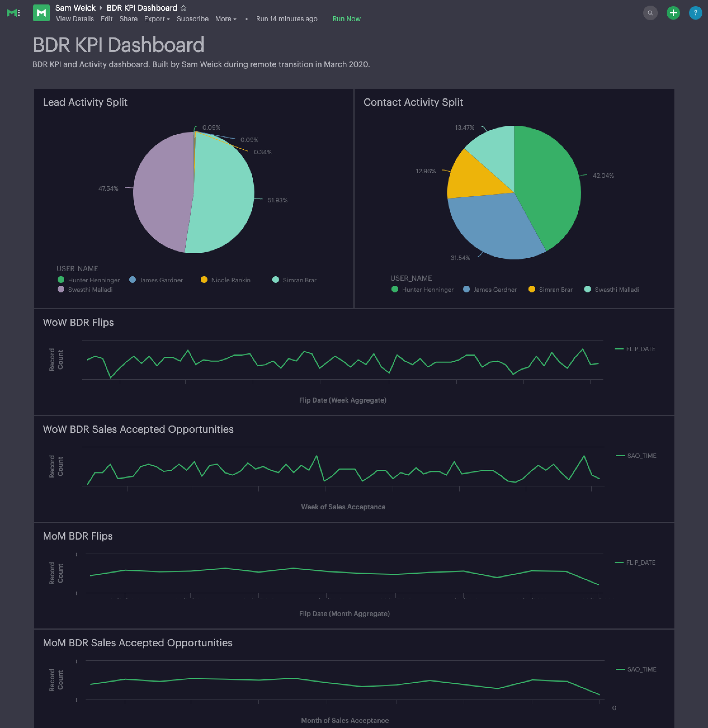Expand the Export dropdown
708x728 pixels.
[157, 19]
